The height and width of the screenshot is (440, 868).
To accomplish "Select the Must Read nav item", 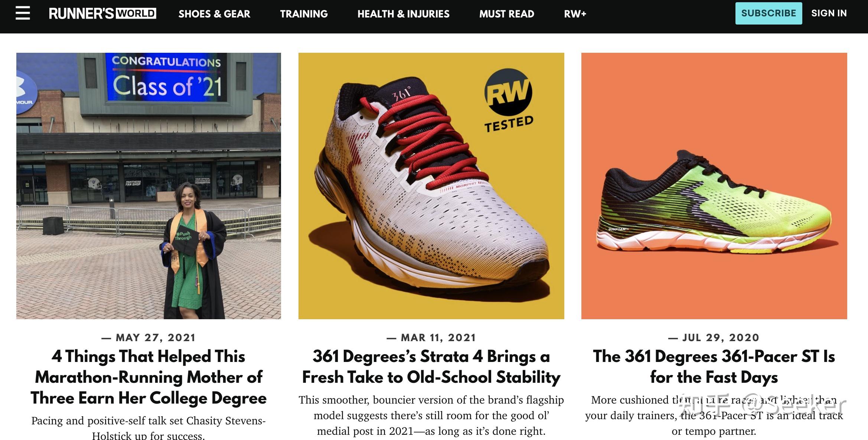I will [506, 14].
